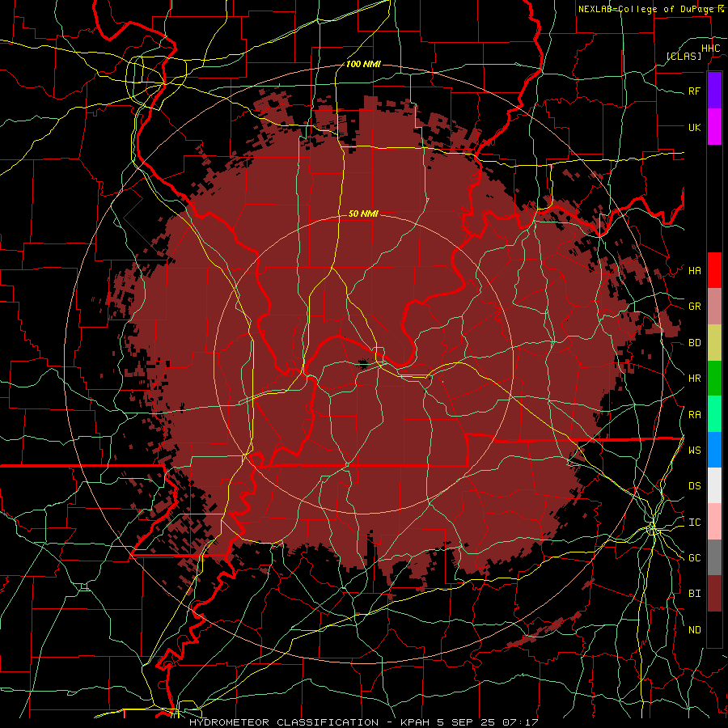Screen dimensions: 728x728
Task: Click the BD yellow legend swatch
Action: coord(714,342)
